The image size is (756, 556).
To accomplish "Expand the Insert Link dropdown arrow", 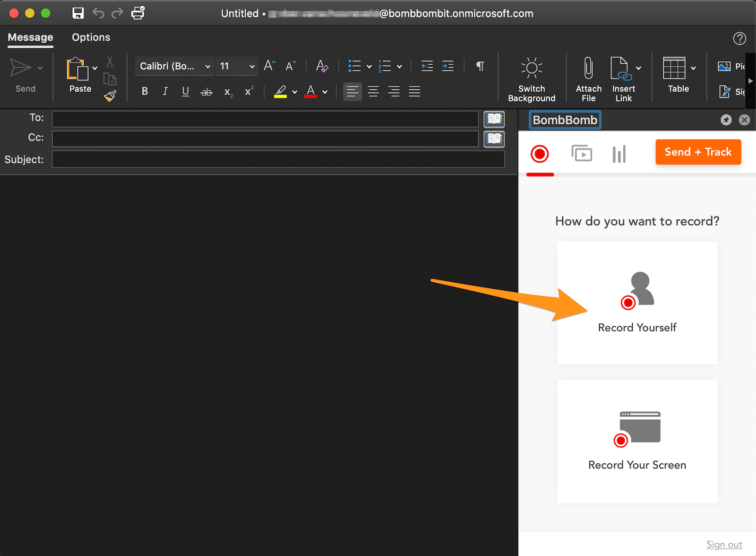I will (x=638, y=68).
